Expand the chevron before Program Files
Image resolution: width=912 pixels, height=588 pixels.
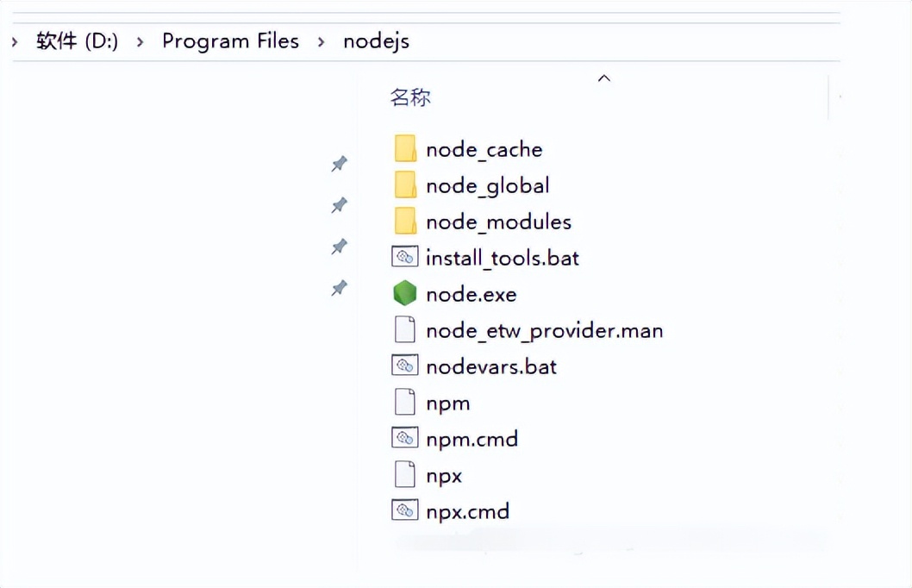(140, 41)
